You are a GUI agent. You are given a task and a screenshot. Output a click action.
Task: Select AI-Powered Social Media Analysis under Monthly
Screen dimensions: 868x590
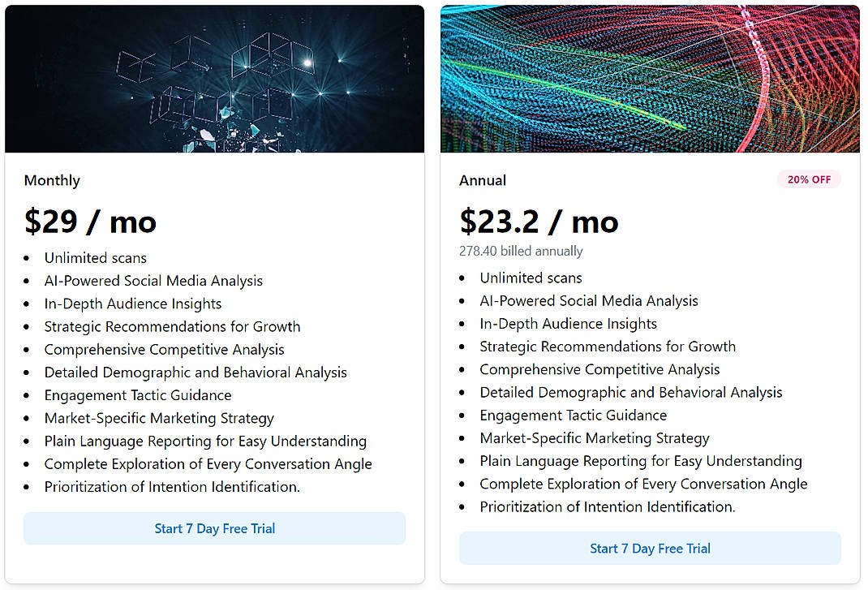coord(153,280)
